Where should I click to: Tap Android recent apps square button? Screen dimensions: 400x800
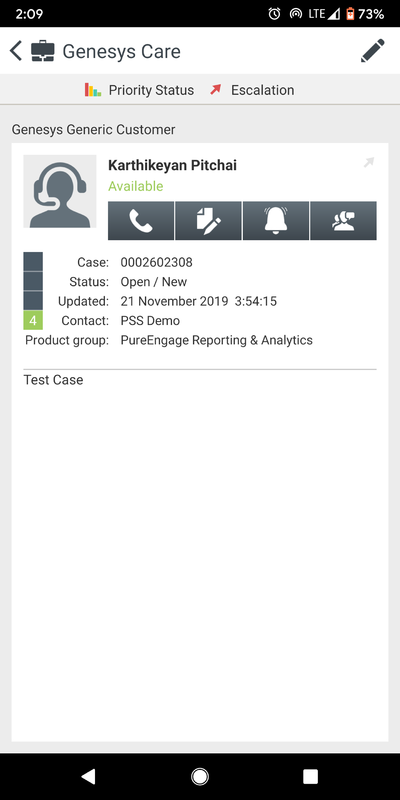pyautogui.click(x=310, y=777)
